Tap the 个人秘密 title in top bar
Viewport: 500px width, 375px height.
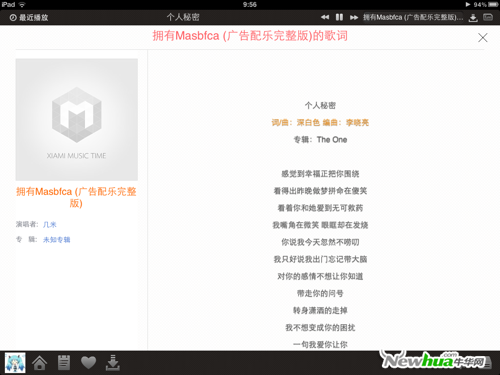tap(183, 17)
